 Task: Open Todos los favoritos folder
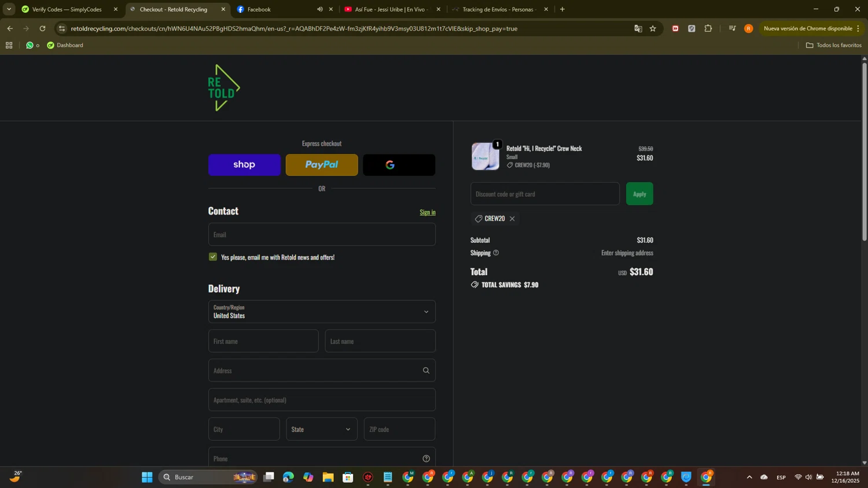(x=833, y=45)
